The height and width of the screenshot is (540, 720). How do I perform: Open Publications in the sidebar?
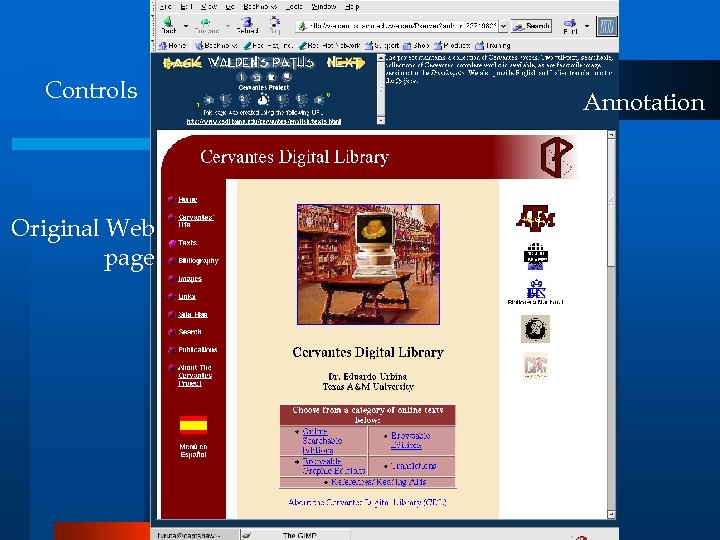pos(197,349)
